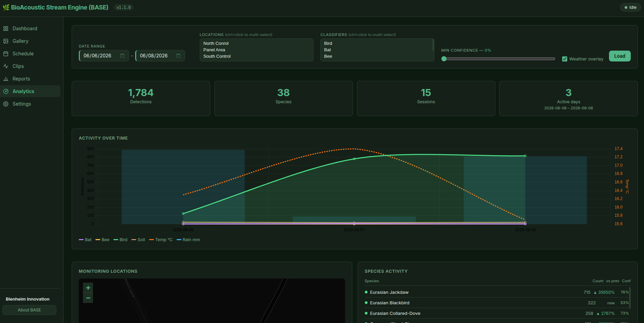Zoom out on the monitoring map
This screenshot has width=644, height=323.
tap(88, 298)
